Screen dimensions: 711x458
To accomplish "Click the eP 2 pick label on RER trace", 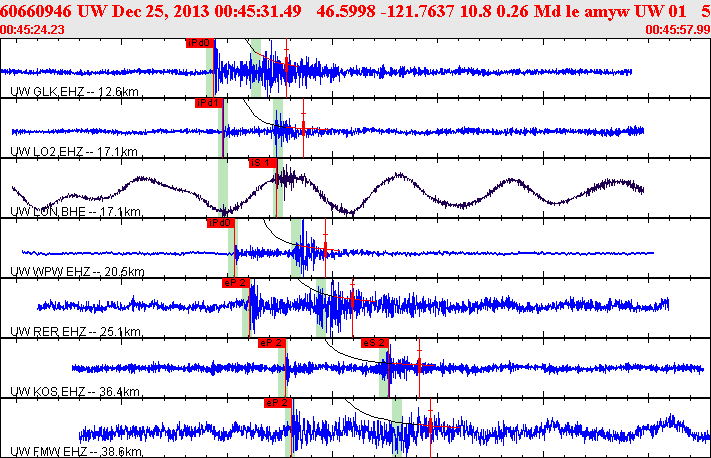I will pyautogui.click(x=236, y=283).
